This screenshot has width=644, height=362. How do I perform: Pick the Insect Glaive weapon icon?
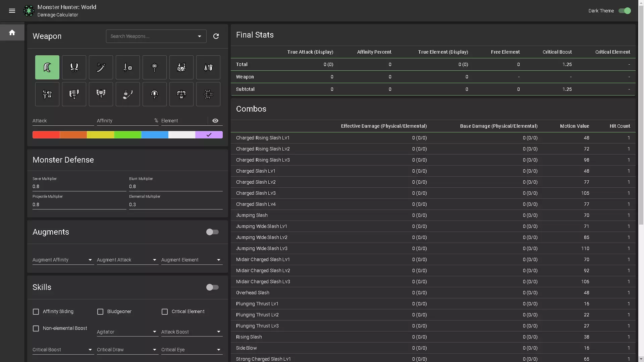(x=127, y=94)
